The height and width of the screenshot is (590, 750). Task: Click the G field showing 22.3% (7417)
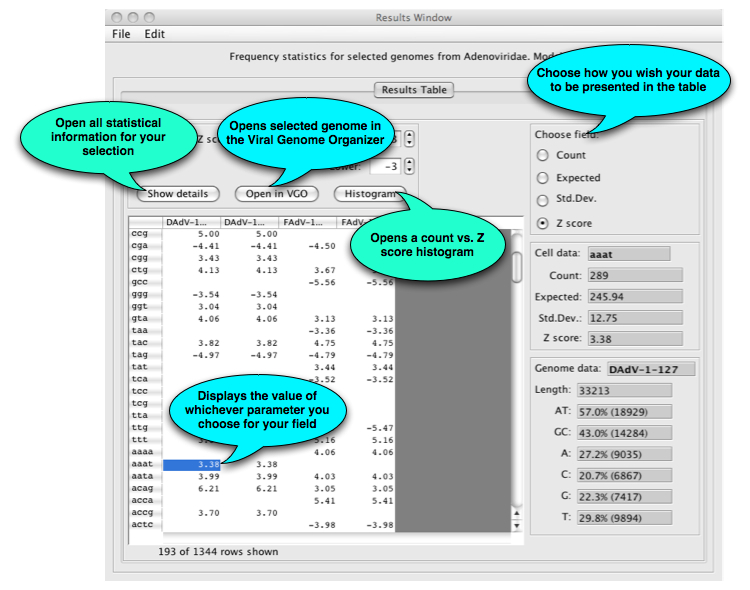pyautogui.click(x=624, y=497)
